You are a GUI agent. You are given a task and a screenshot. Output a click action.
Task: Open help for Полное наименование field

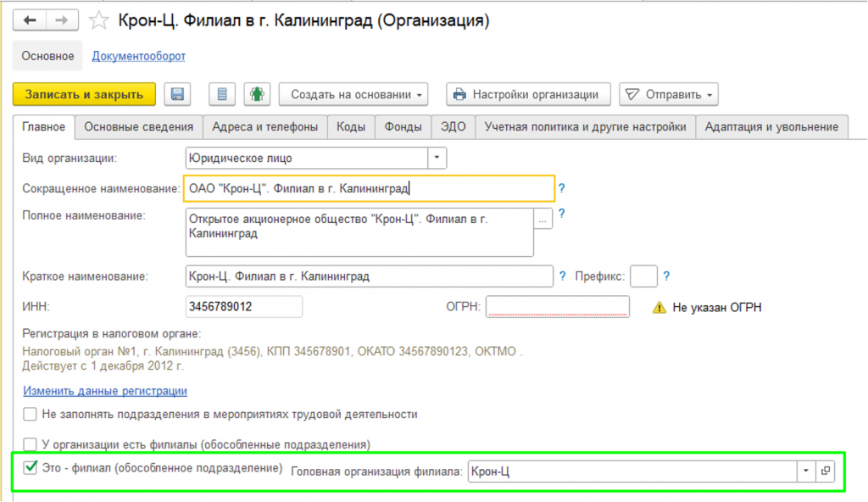pyautogui.click(x=561, y=214)
